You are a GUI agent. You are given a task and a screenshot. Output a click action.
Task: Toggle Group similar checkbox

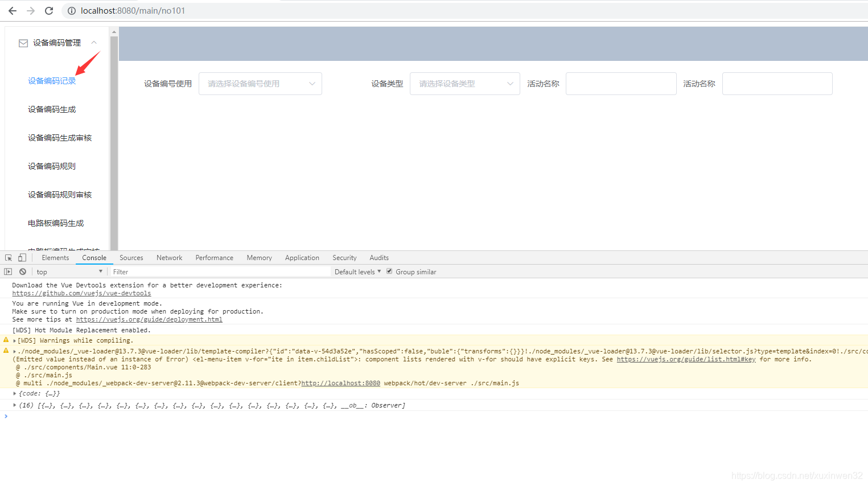[389, 271]
